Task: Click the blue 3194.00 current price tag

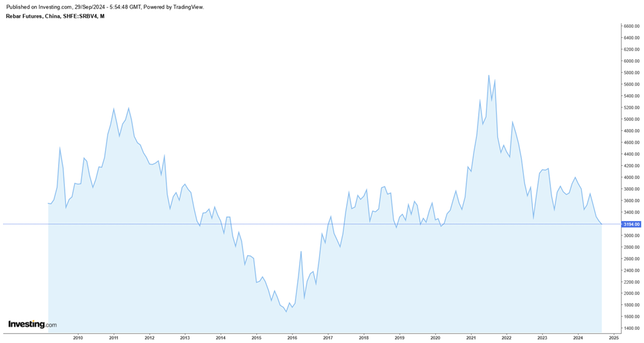Action: [631, 224]
